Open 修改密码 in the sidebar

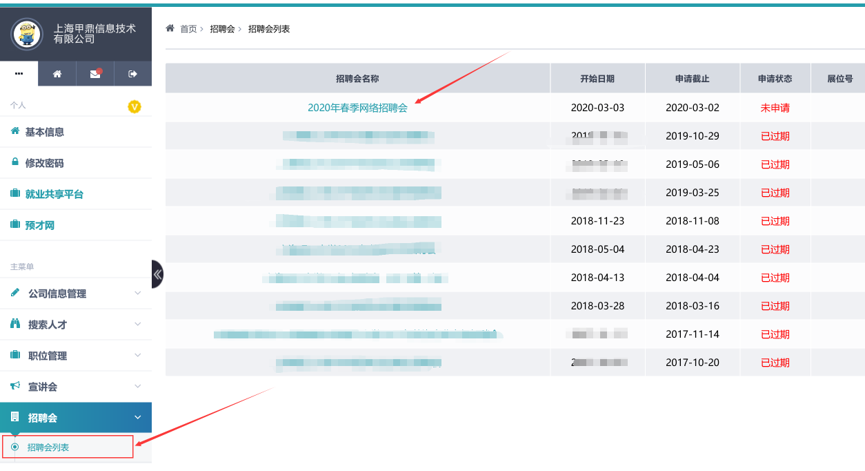44,163
